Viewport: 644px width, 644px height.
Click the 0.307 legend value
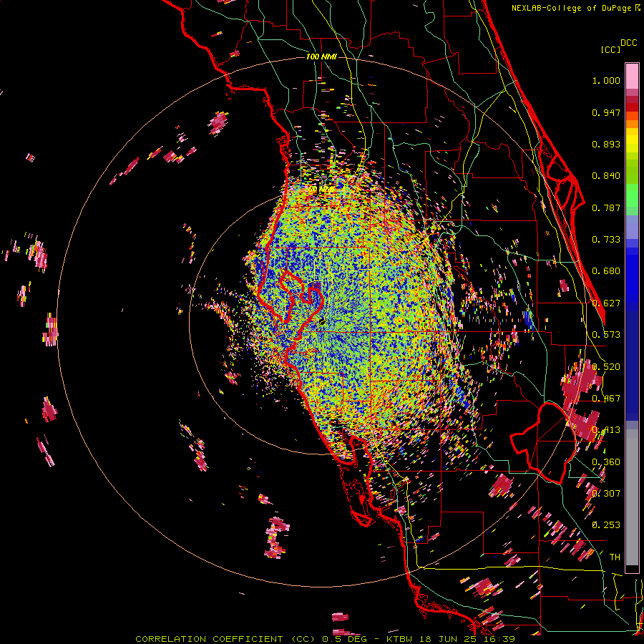[606, 494]
